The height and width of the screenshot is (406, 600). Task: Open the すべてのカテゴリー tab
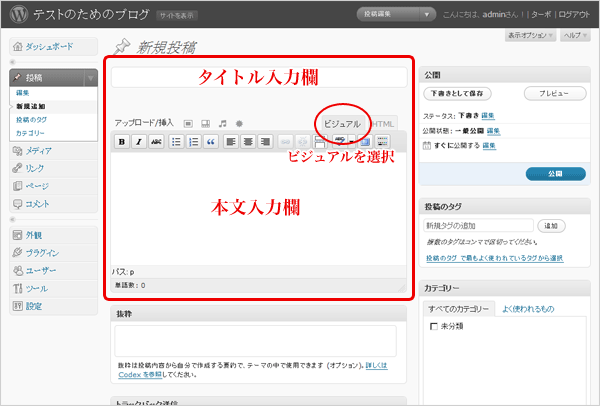(458, 309)
